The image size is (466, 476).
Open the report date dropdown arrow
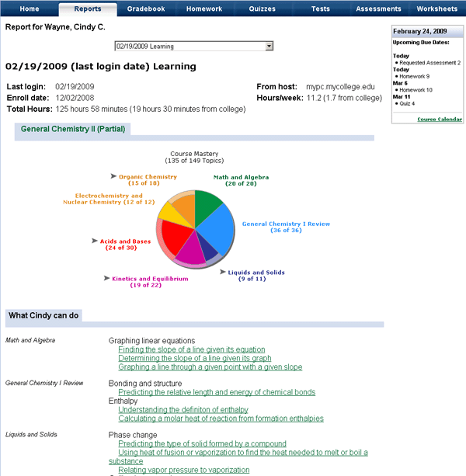pos(269,47)
